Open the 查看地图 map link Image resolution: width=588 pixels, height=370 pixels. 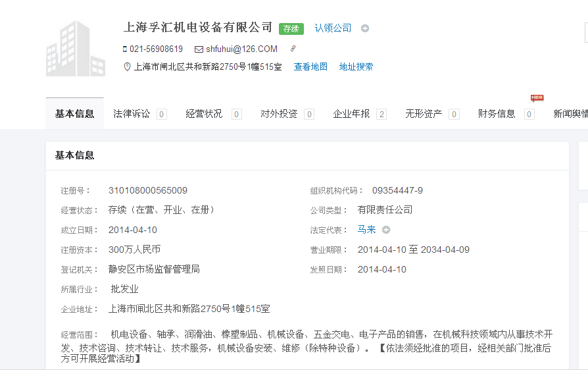310,66
